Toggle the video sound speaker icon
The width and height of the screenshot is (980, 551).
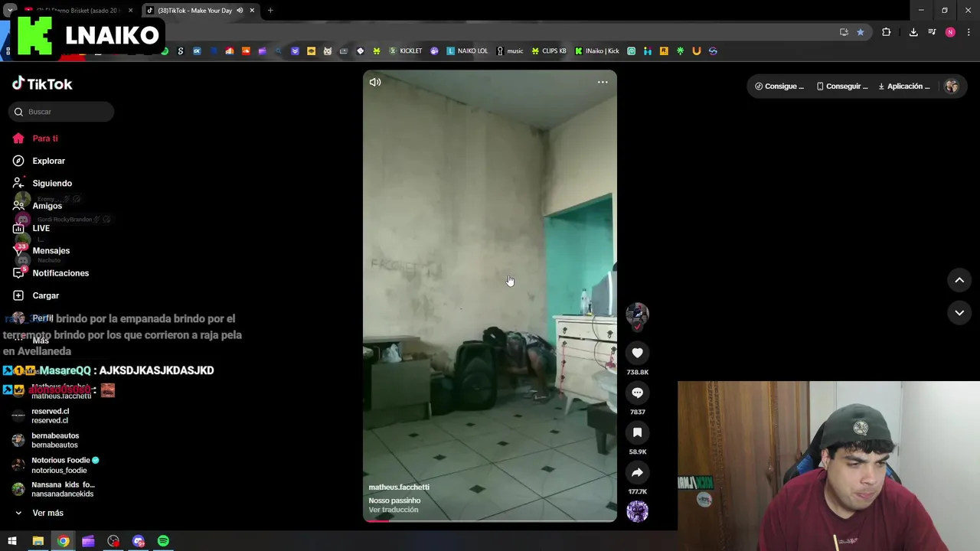(x=375, y=82)
